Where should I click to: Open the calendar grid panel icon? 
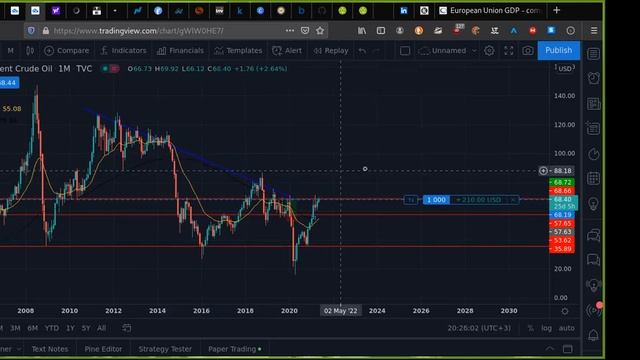coord(593,178)
